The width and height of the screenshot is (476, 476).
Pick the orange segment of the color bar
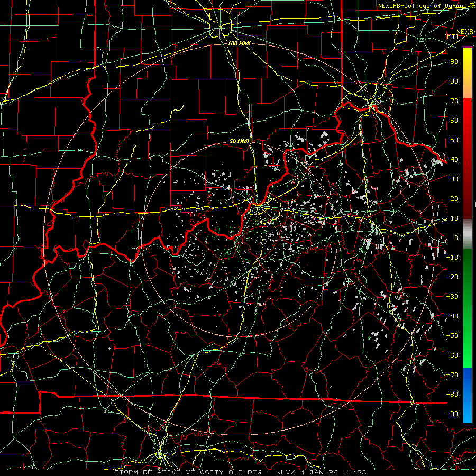(x=467, y=88)
